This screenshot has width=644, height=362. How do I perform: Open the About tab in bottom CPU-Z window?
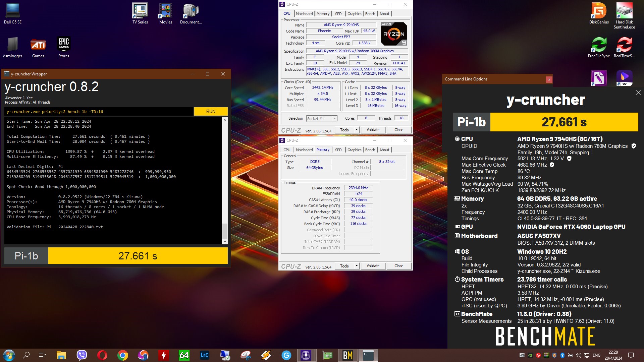coord(384,150)
